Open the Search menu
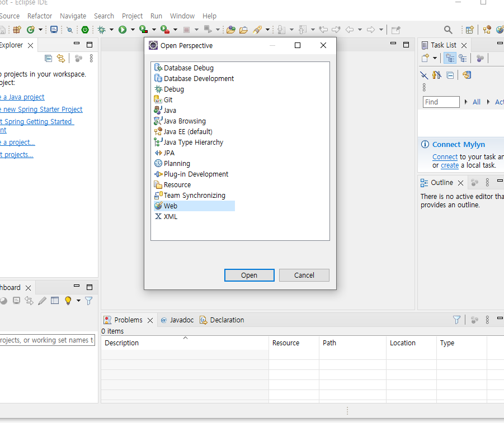Screen dimensions: 504x423 [x=104, y=16]
